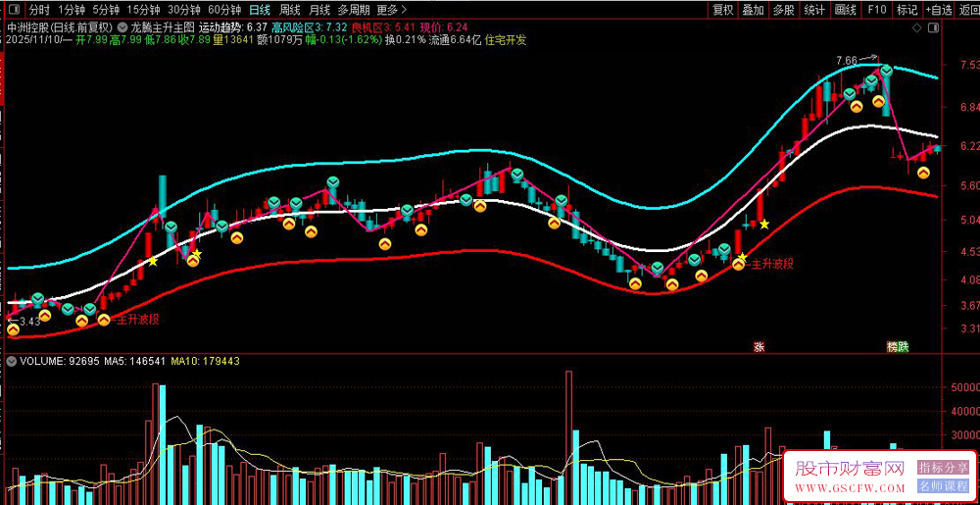This screenshot has width=980, height=505.
Task: Open the F10 company info
Action: point(876,10)
